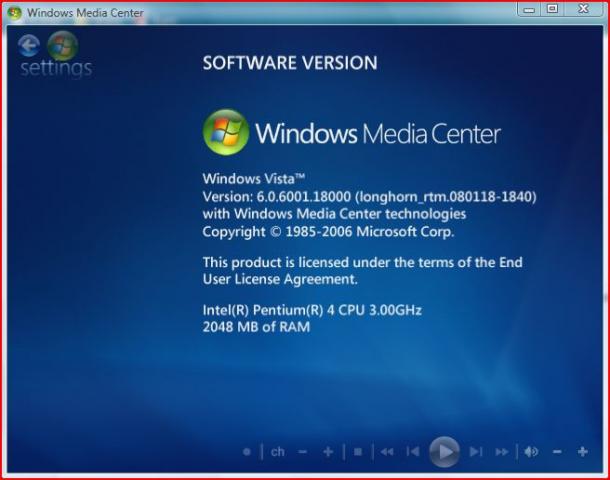Raise channel with the ch plus button
The image size is (610, 480).
click(x=328, y=452)
